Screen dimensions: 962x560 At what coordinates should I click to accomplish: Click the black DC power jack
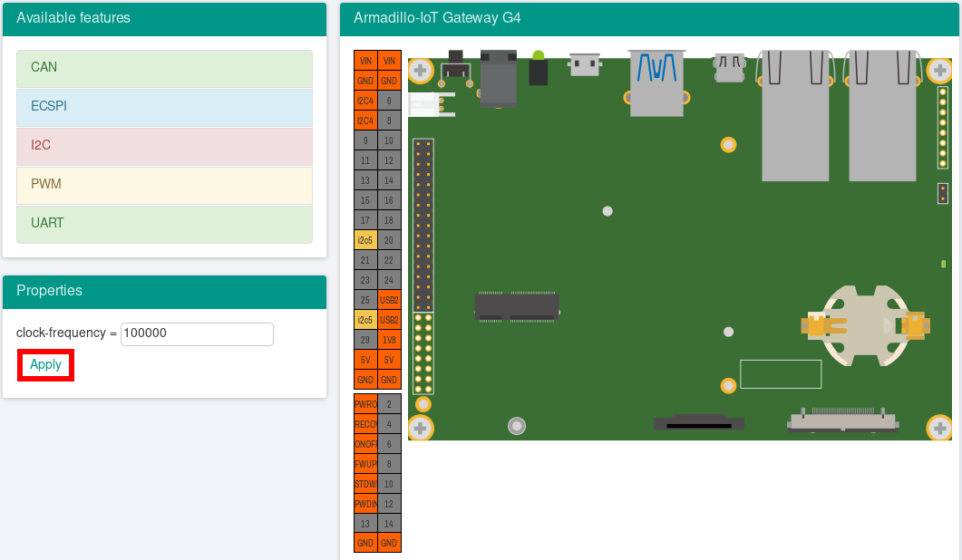coord(498,80)
